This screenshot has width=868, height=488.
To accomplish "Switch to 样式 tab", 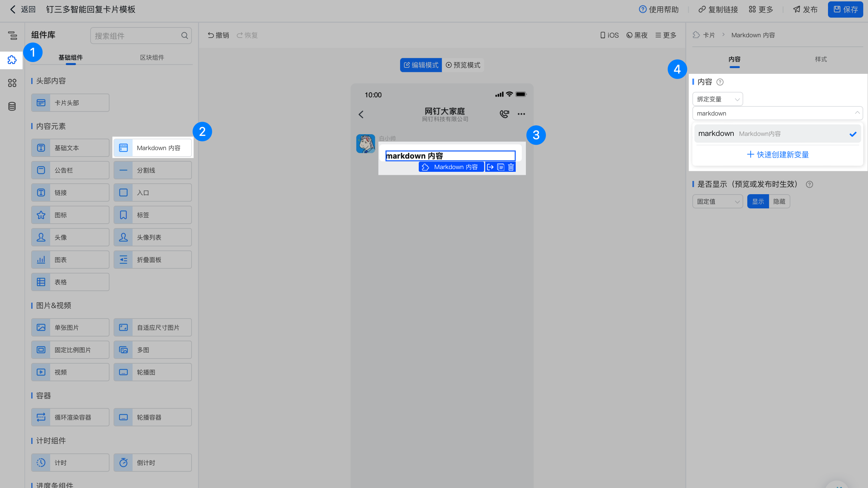I will click(x=821, y=59).
